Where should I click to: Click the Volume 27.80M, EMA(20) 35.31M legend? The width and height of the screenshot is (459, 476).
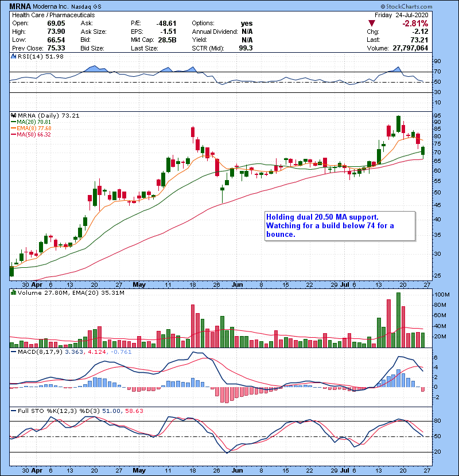(x=71, y=292)
